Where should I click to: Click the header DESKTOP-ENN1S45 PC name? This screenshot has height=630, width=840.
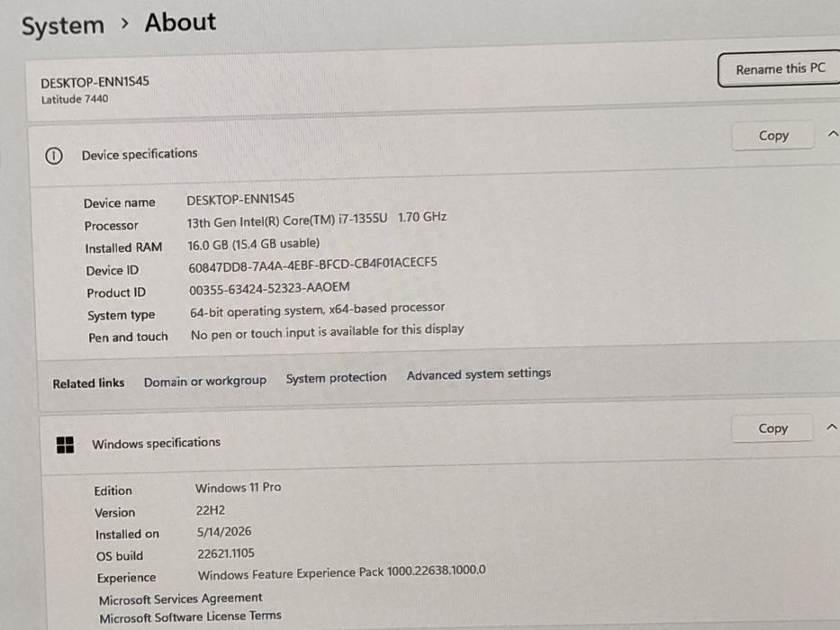[95, 82]
